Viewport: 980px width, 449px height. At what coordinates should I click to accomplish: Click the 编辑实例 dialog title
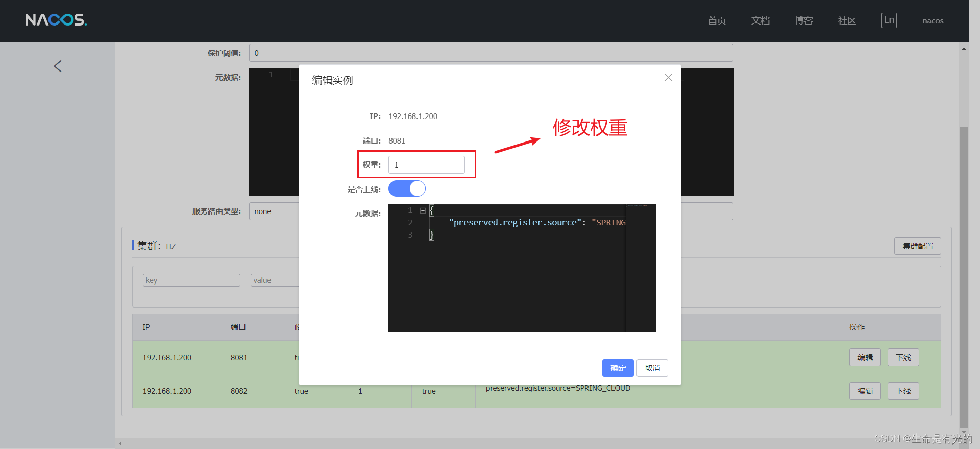332,80
